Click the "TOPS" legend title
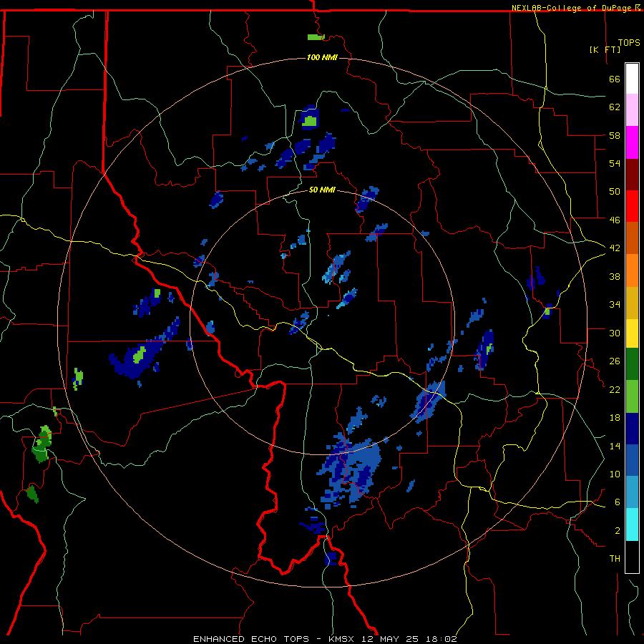This screenshot has width=644, height=644. [x=629, y=43]
